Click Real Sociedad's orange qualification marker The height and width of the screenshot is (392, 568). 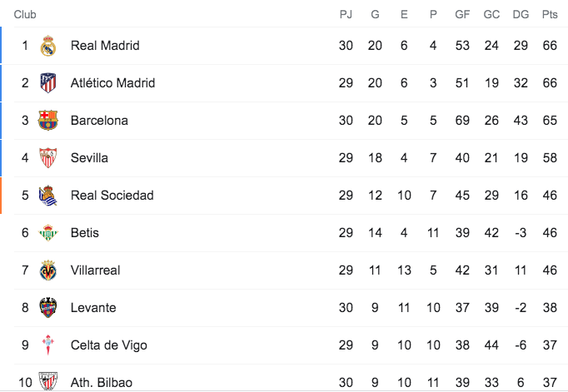2,196
